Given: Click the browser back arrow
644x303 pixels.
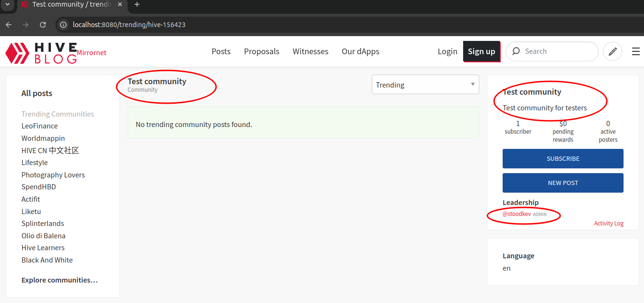Looking at the screenshot, I should (x=9, y=25).
